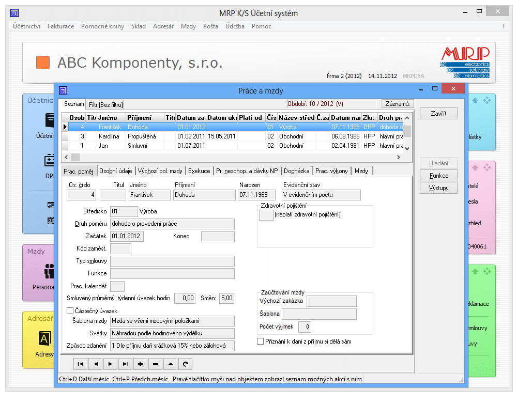Screen dimensions: 532x404
Task: Sort by Příjmení column header
Action: tap(145, 118)
